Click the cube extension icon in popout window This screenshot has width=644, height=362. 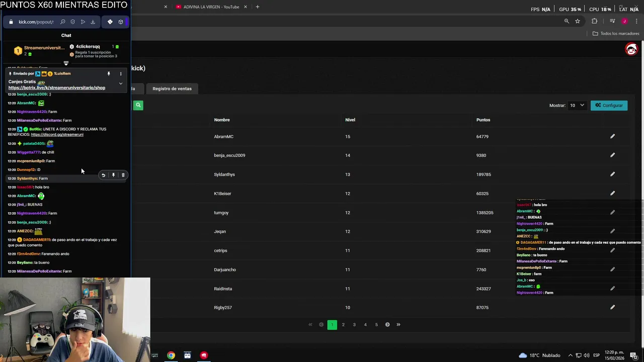pos(121,22)
